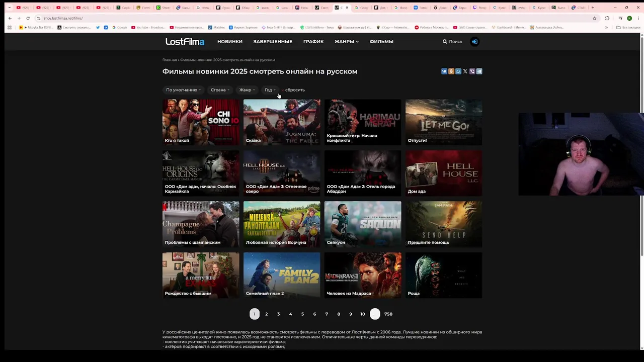Open the tab search dropdown arrow
Image resolution: width=644 pixels, height=362 pixels.
(9, 8)
